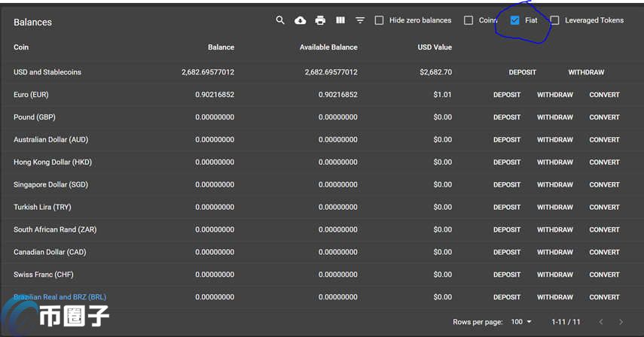Click the cloud download export icon
Image resolution: width=644 pixels, height=337 pixels.
point(301,20)
